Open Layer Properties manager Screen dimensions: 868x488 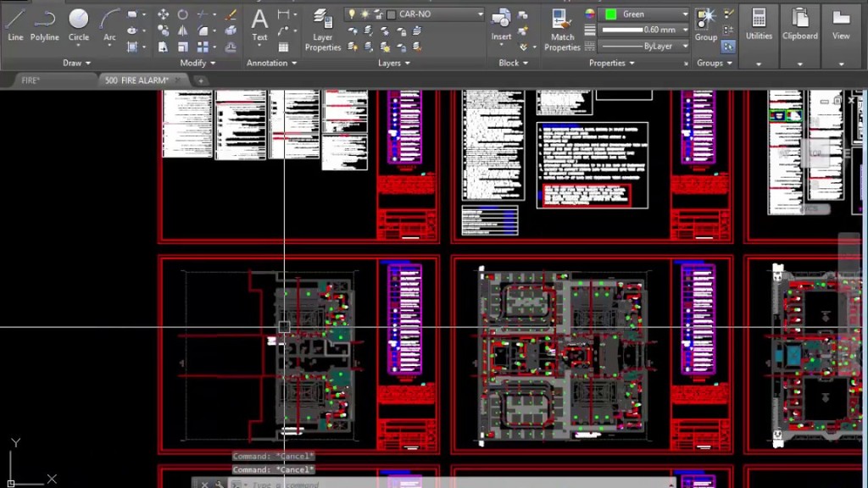point(323,30)
